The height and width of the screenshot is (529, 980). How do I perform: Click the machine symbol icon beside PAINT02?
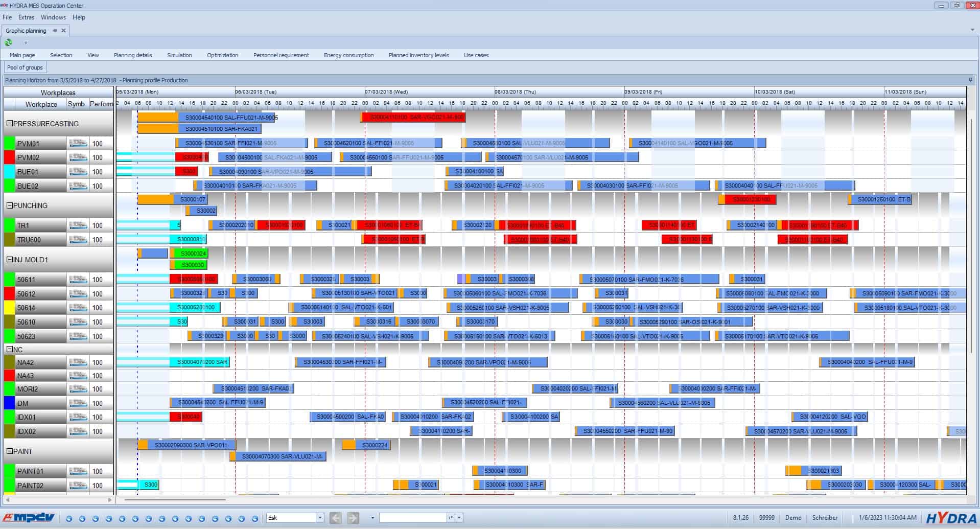(x=78, y=486)
